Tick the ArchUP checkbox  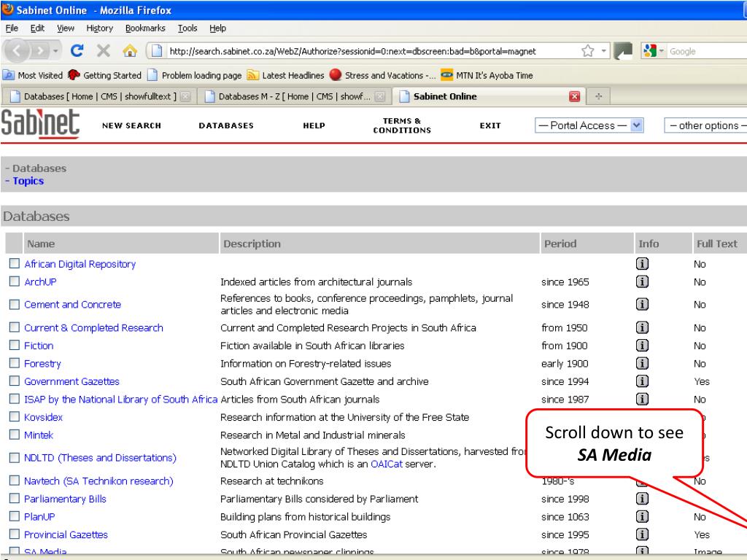(x=15, y=281)
